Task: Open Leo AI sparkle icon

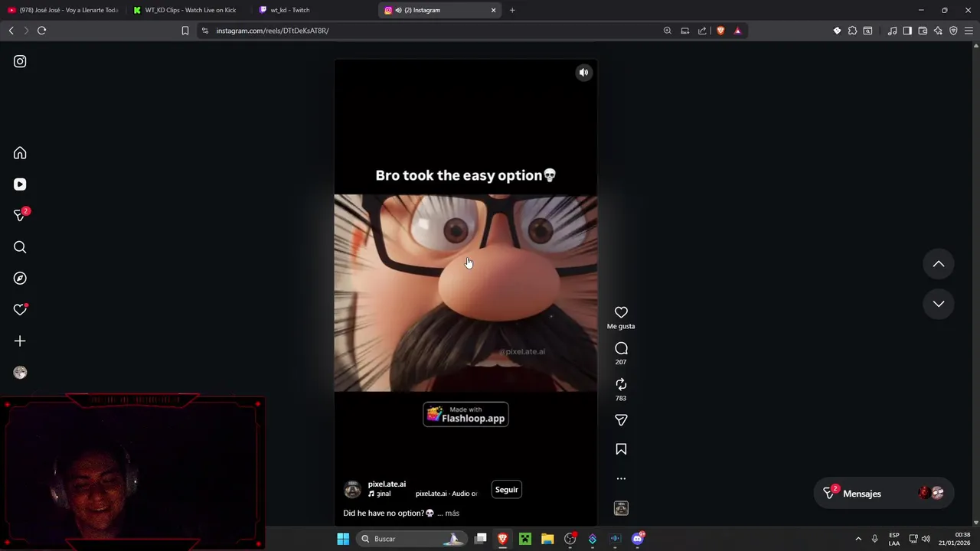Action: click(x=938, y=31)
